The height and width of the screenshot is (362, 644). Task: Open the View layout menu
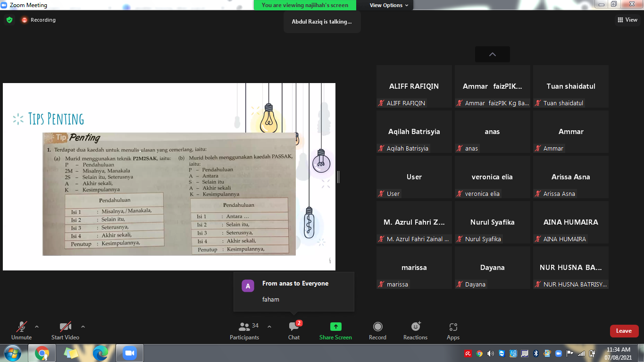(627, 20)
